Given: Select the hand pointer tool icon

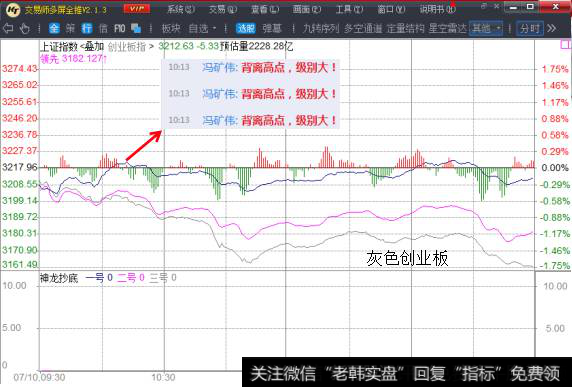Looking at the screenshot, I should coord(25,28).
